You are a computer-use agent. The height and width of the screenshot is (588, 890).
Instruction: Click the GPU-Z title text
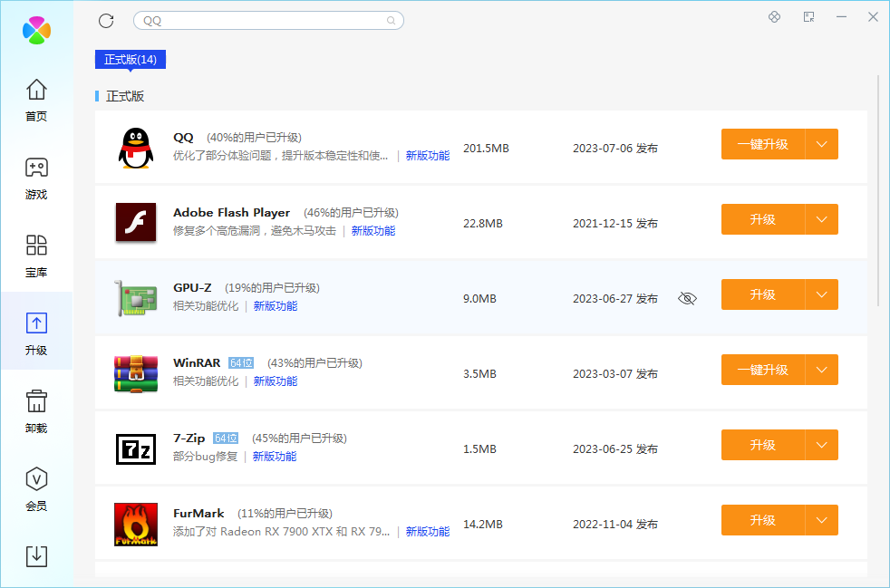click(192, 288)
